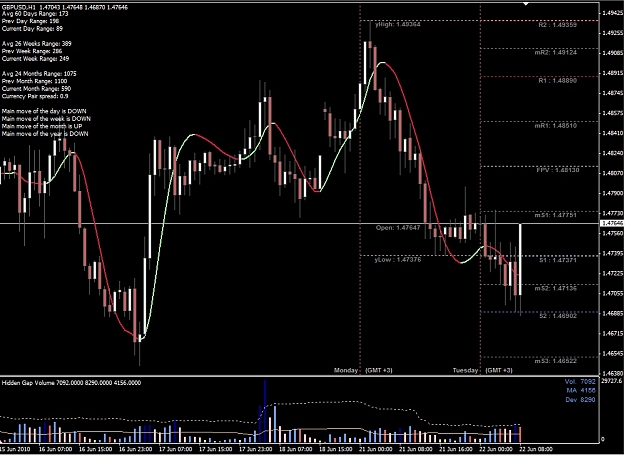625x455 pixels.
Task: Click the 1.47900 price axis label
Action: click(613, 193)
